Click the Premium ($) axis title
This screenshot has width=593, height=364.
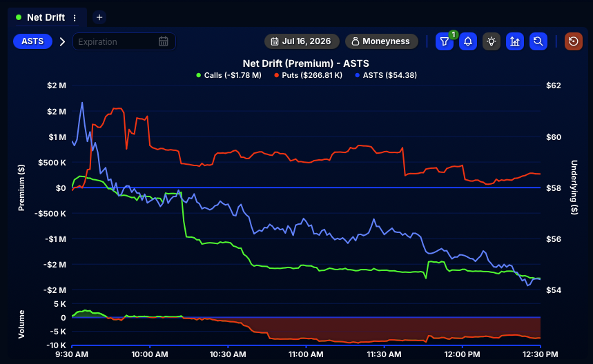click(x=21, y=188)
